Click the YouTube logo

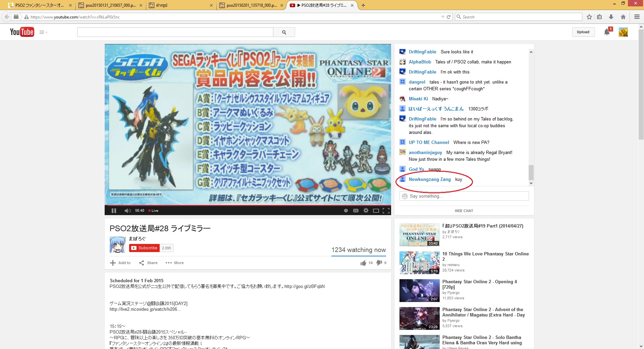pyautogui.click(x=22, y=32)
